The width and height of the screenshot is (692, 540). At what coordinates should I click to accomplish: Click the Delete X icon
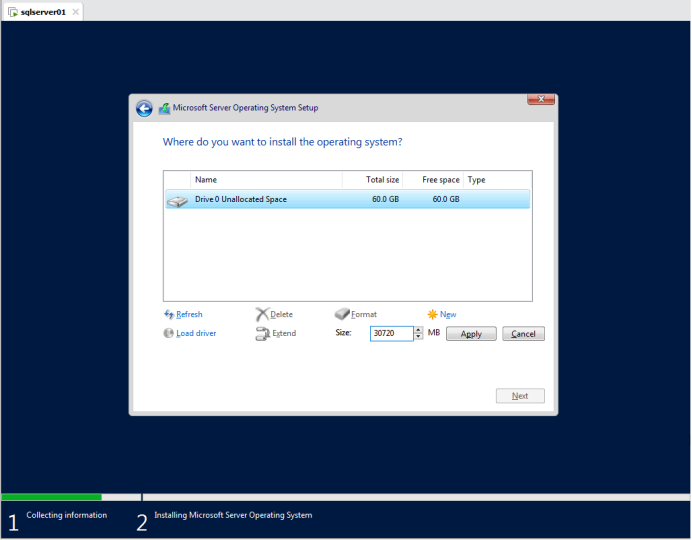[x=262, y=314]
